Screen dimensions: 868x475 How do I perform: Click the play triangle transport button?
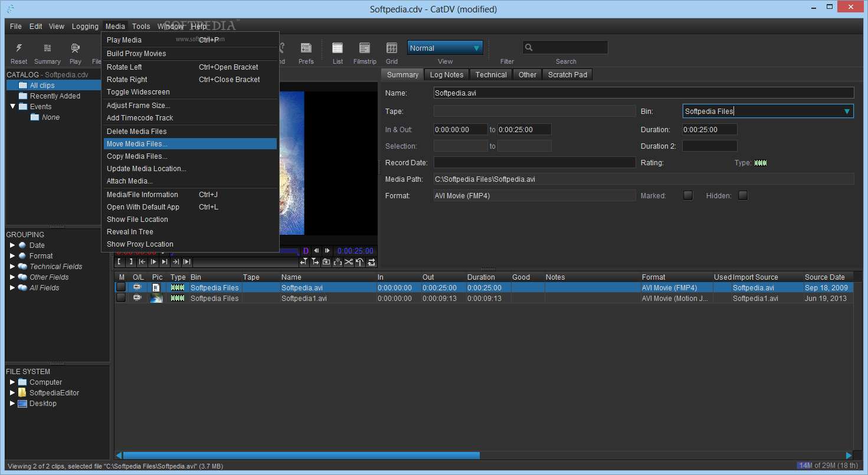[153, 261]
